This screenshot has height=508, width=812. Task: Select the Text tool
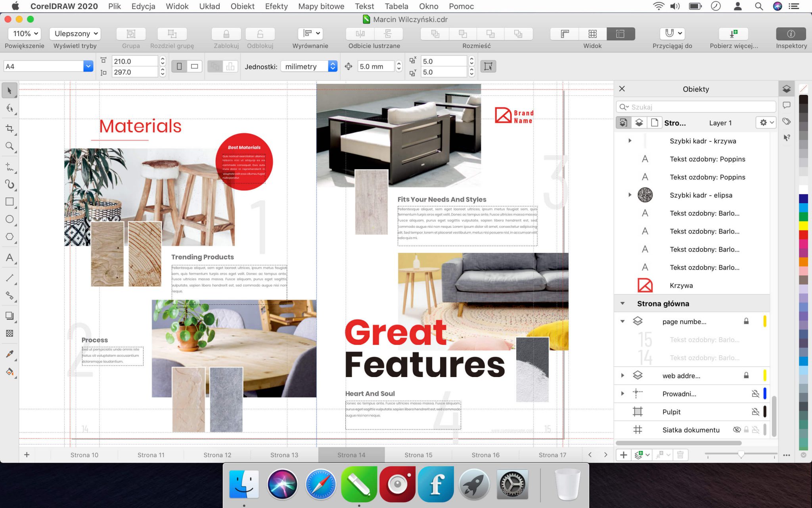pyautogui.click(x=10, y=258)
